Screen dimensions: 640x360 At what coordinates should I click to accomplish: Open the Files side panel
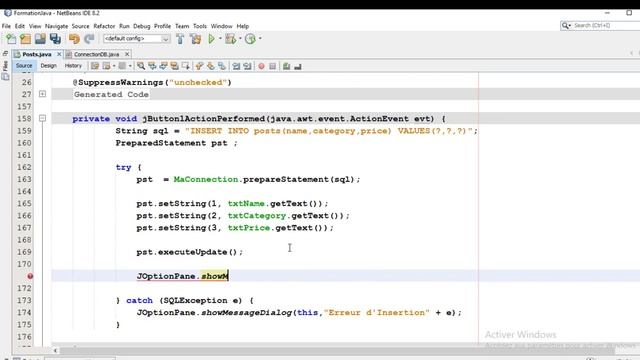(x=5, y=66)
